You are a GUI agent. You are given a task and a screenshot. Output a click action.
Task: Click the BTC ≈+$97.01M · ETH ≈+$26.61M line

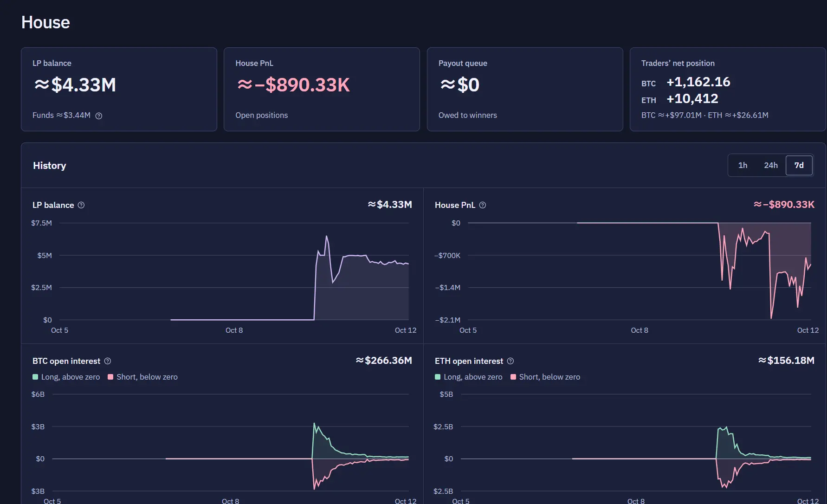pyautogui.click(x=705, y=115)
